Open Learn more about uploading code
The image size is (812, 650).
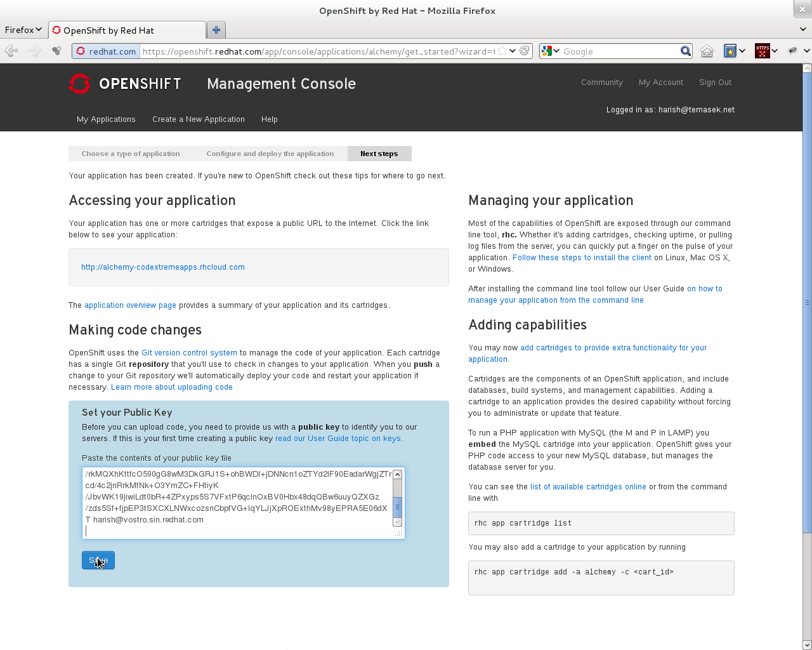coord(172,387)
